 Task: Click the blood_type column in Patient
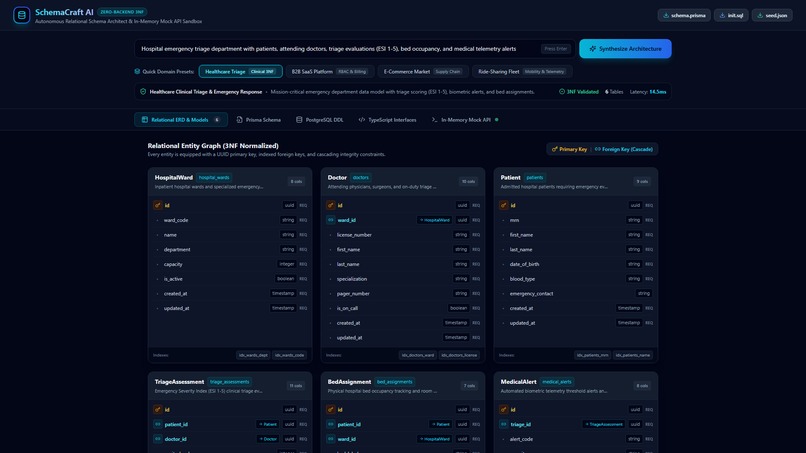(576, 279)
